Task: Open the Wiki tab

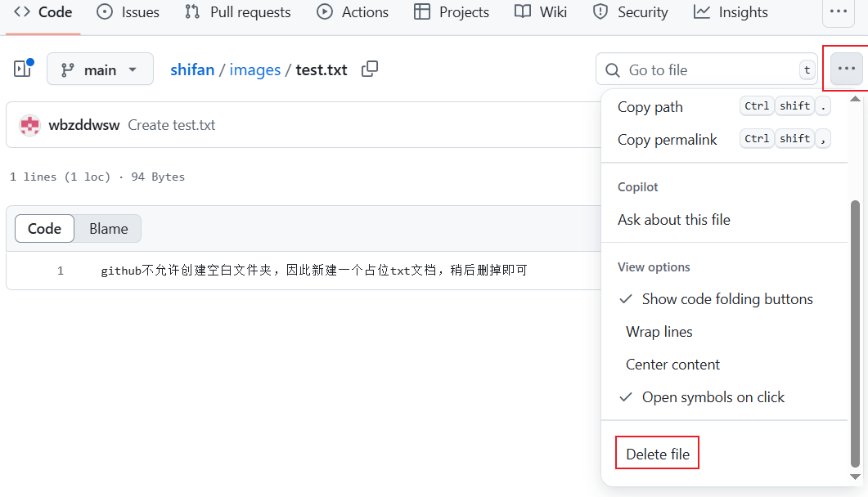Action: [541, 12]
